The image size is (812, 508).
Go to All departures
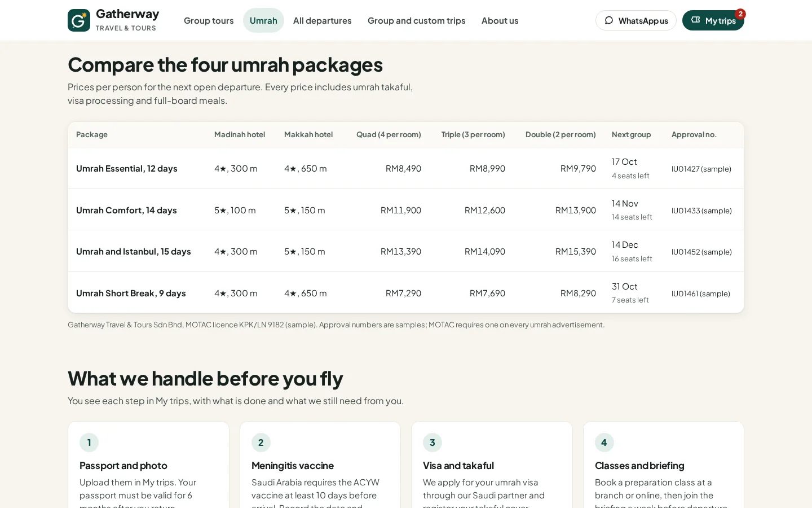click(323, 20)
